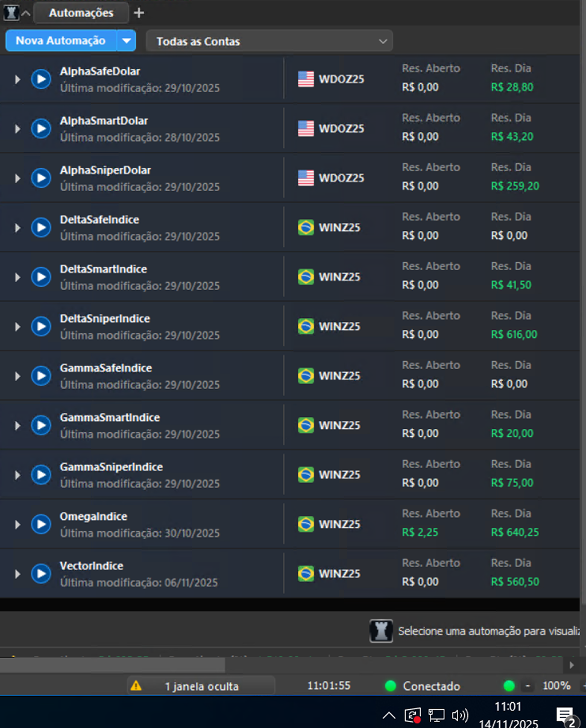586x728 pixels.
Task: Start the AlphaSafeDolar automation play button
Action: pos(41,79)
